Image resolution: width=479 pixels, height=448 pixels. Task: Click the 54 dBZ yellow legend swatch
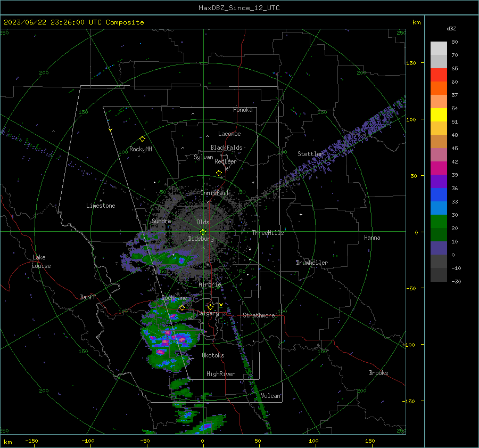[x=439, y=115]
